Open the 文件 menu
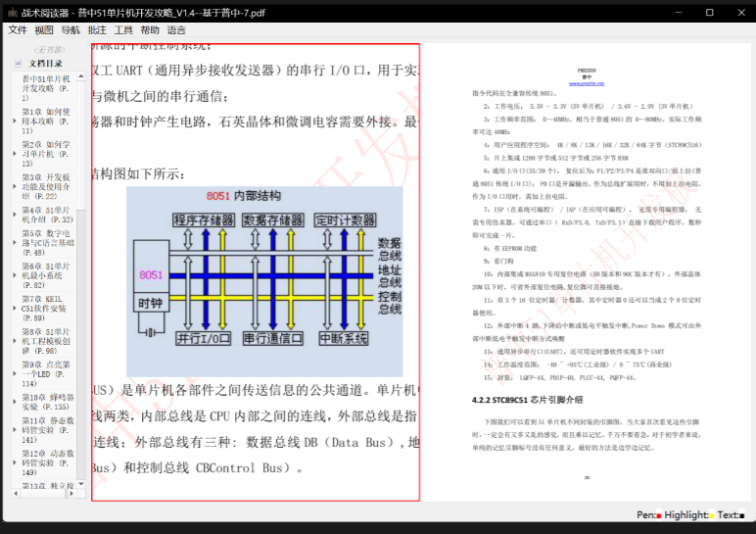 18,30
